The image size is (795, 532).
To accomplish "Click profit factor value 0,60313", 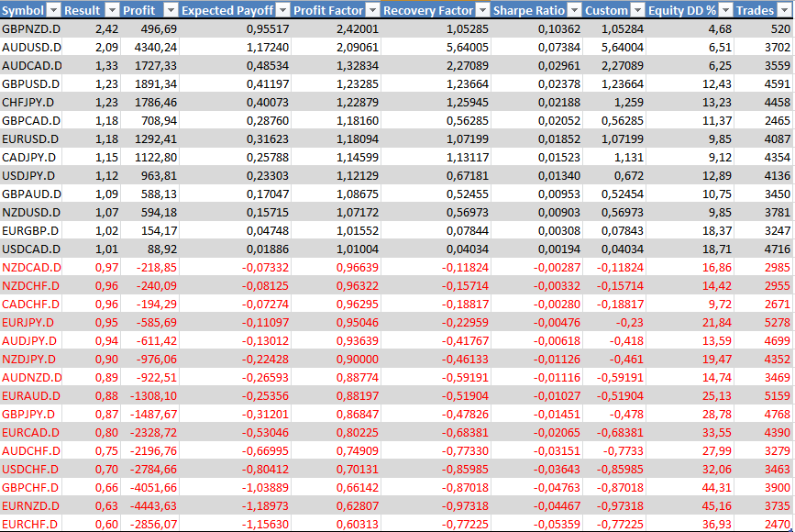I will click(x=358, y=524).
